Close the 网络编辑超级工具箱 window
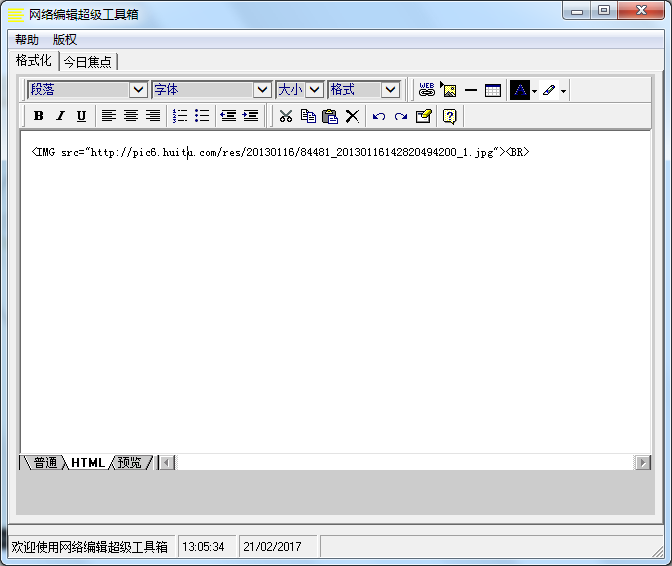672x566 pixels. tap(641, 11)
